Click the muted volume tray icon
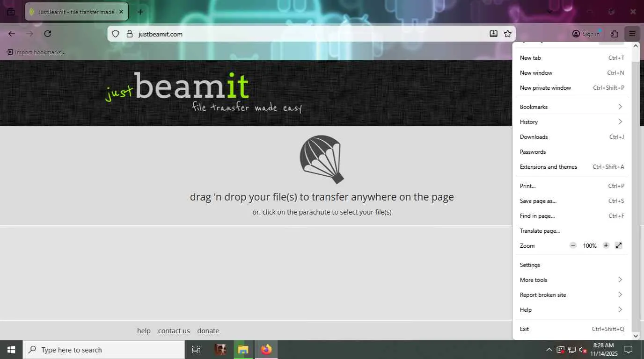 pos(583,350)
